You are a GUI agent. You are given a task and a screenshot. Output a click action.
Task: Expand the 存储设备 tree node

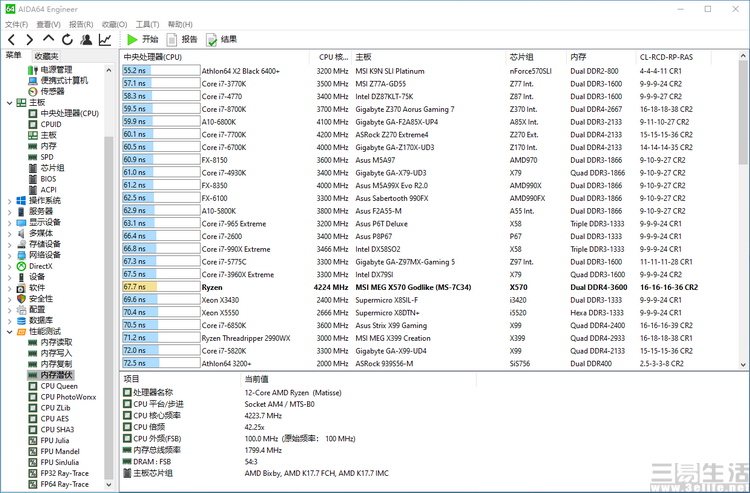tap(10, 245)
